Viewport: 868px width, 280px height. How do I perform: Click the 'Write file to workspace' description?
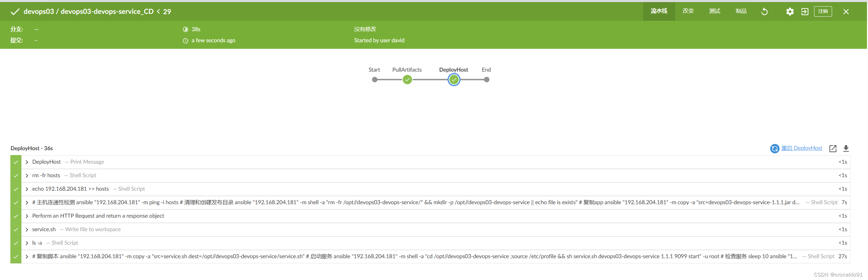93,229
